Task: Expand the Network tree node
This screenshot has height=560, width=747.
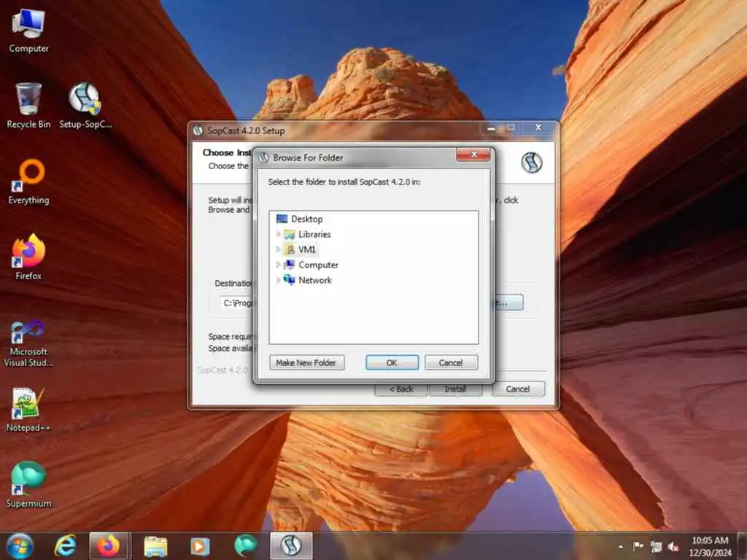Action: pos(278,280)
